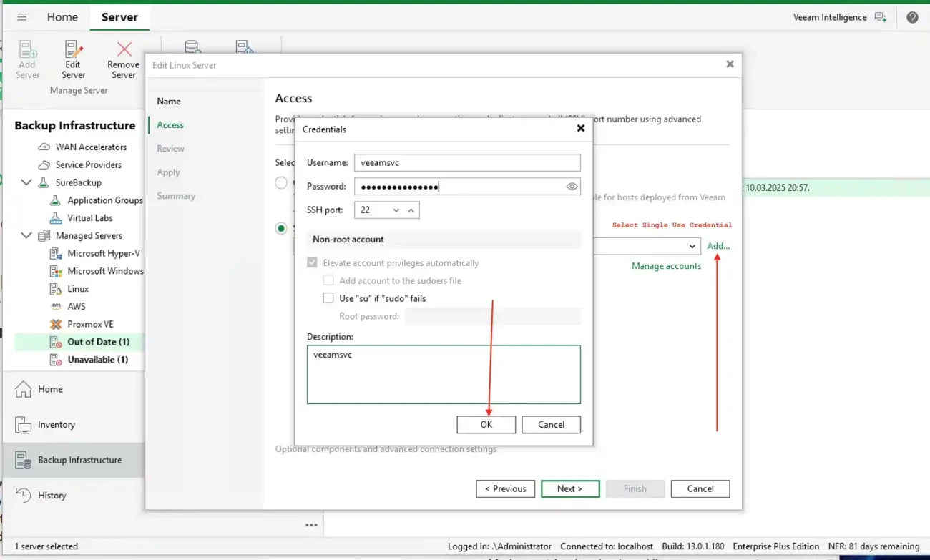Select the unselected radio button in Access page

coord(281,183)
